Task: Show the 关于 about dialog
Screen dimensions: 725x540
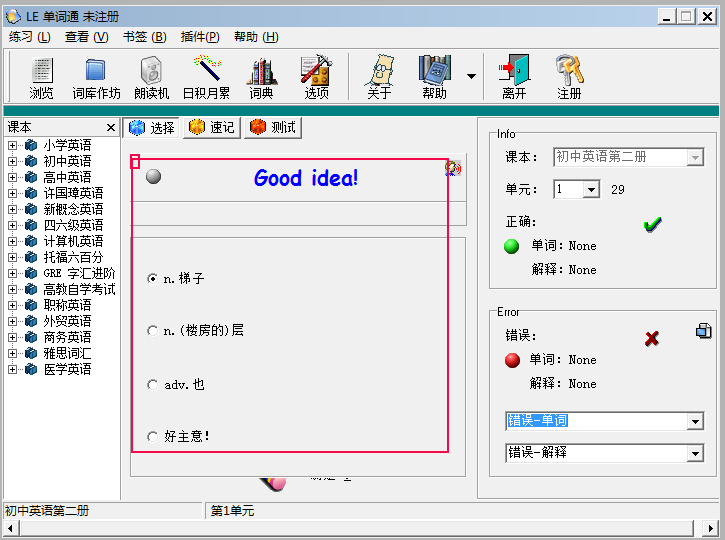Action: [380, 78]
